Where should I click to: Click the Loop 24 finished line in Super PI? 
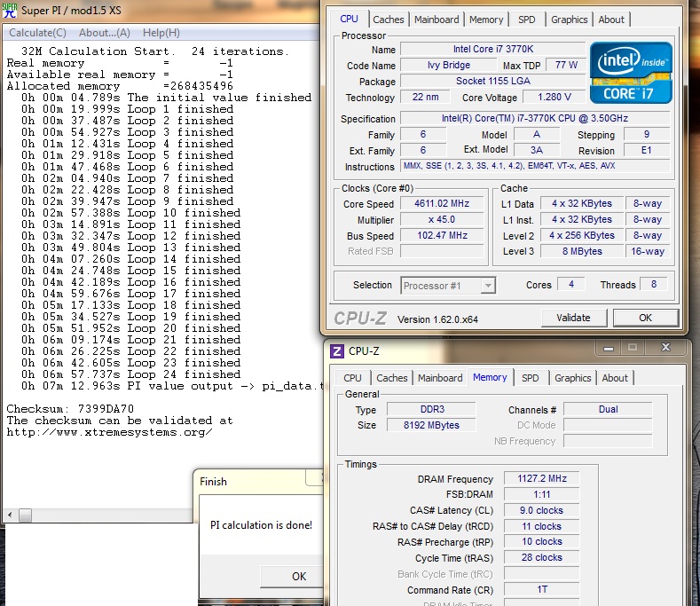(130, 374)
